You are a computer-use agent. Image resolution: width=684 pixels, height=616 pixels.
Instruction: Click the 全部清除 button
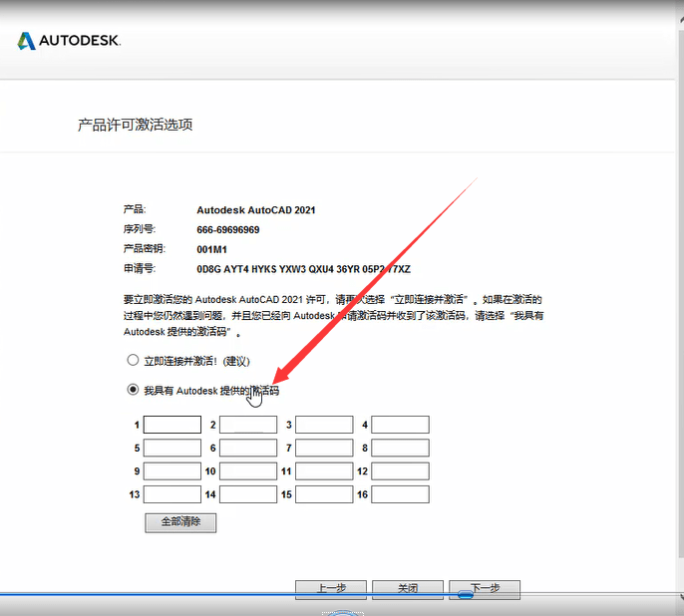coord(180,522)
